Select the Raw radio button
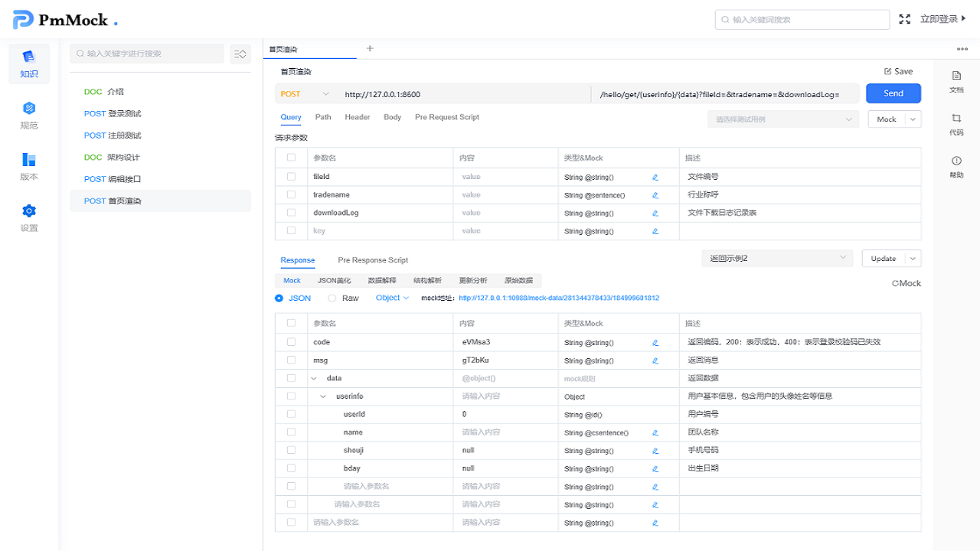Screen dimensions: 980x551 (x=332, y=298)
